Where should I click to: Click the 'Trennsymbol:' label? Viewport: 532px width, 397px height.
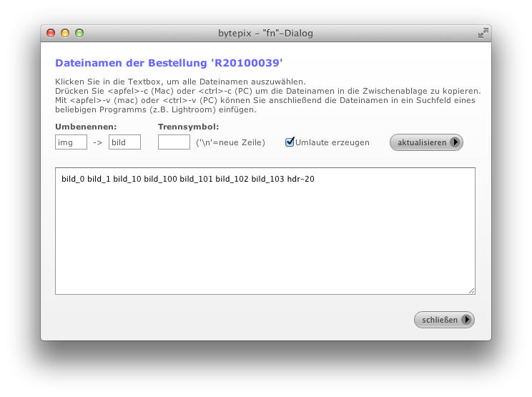(x=188, y=127)
